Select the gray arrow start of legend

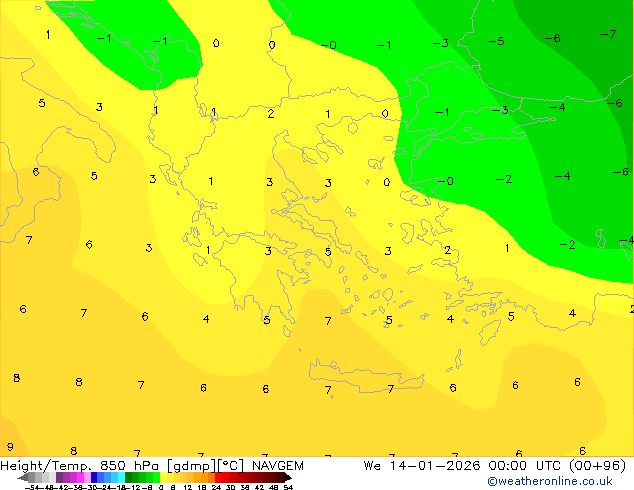coord(23,477)
